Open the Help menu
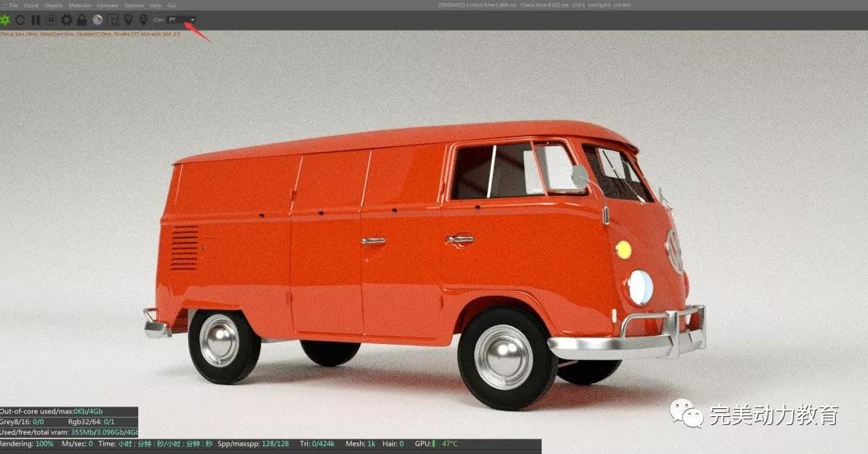The width and height of the screenshot is (868, 454). point(156,5)
